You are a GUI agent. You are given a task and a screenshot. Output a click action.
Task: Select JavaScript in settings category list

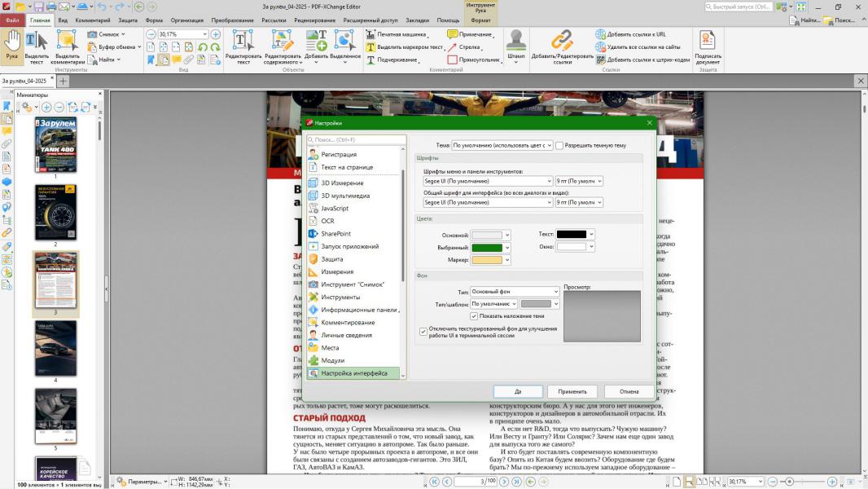tap(334, 209)
